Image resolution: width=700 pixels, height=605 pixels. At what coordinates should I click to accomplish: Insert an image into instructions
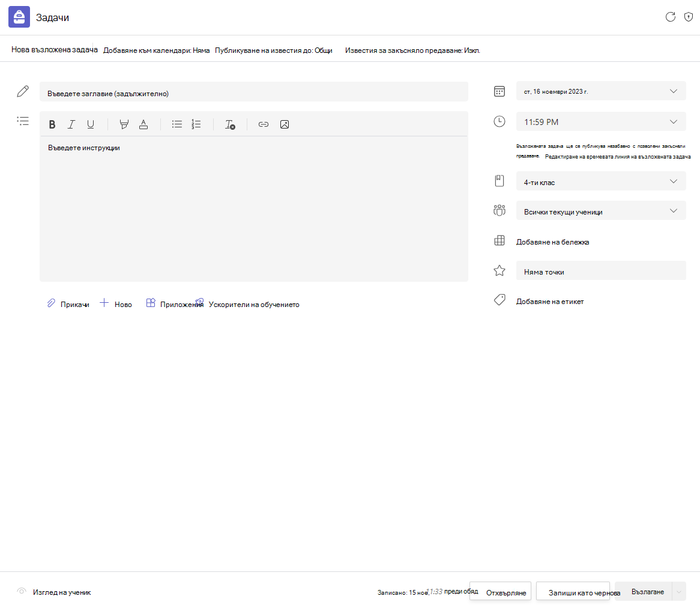[x=285, y=124]
